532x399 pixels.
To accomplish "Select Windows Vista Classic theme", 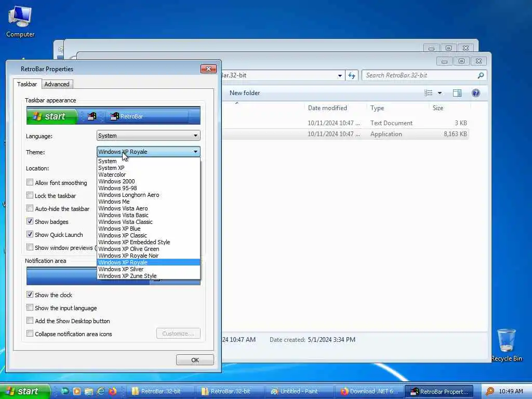I will click(148, 222).
